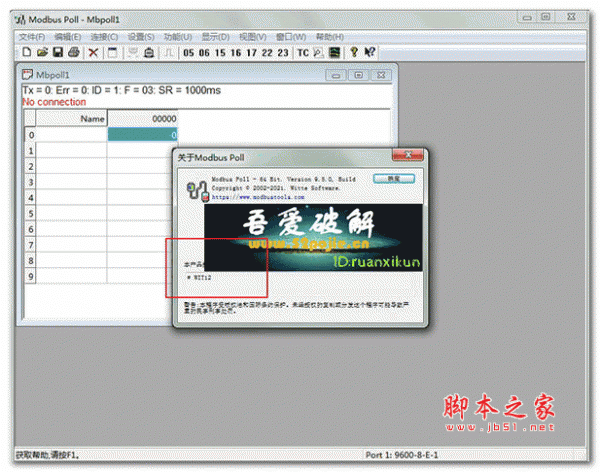Click the grayed-out connect toolbar icon
The image size is (600, 472).
click(133, 52)
